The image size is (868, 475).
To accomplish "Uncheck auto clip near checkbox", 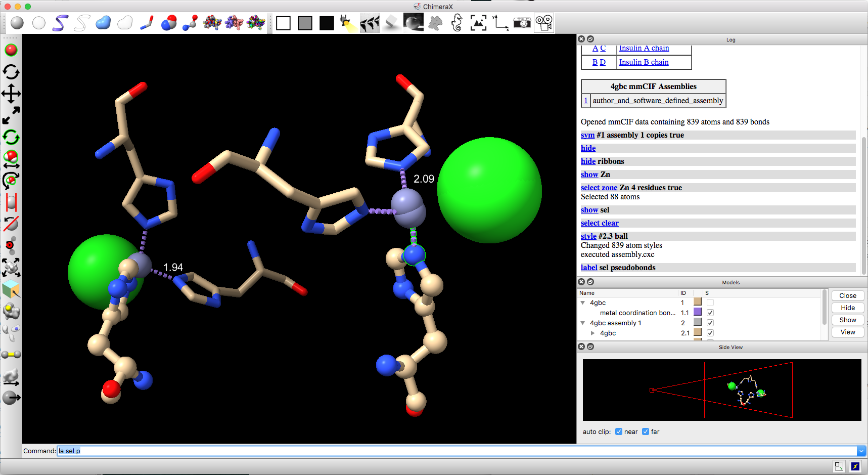I will (x=619, y=431).
